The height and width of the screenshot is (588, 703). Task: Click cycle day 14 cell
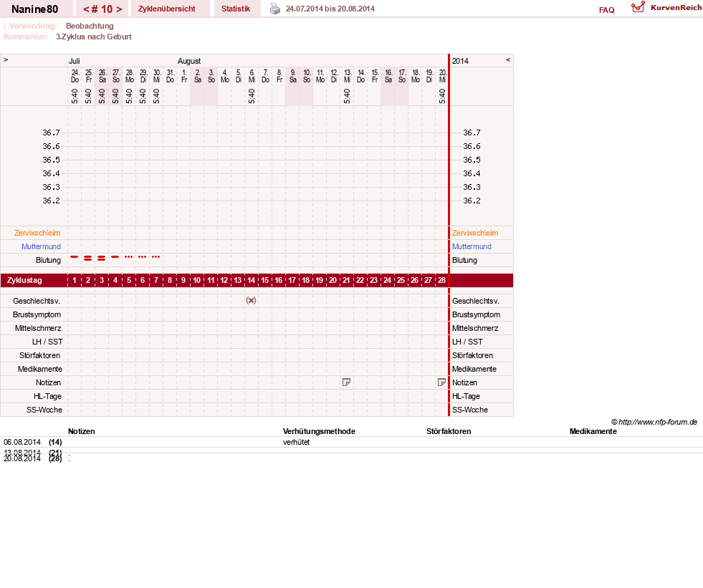251,280
